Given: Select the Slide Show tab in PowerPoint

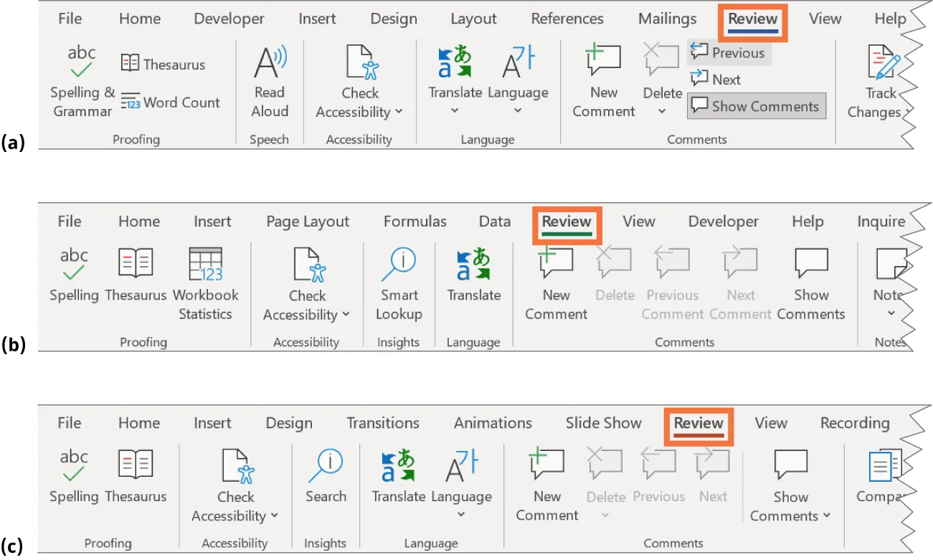Looking at the screenshot, I should click(x=603, y=423).
